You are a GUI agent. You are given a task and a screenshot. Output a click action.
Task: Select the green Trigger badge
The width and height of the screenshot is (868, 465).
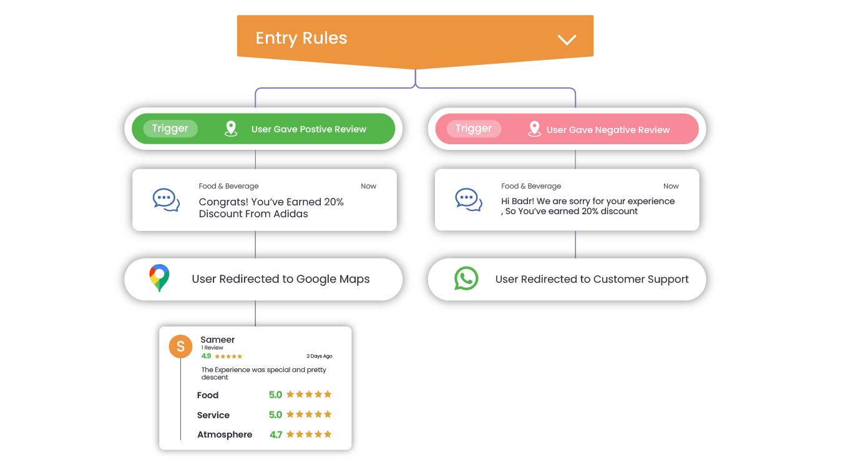coord(170,129)
